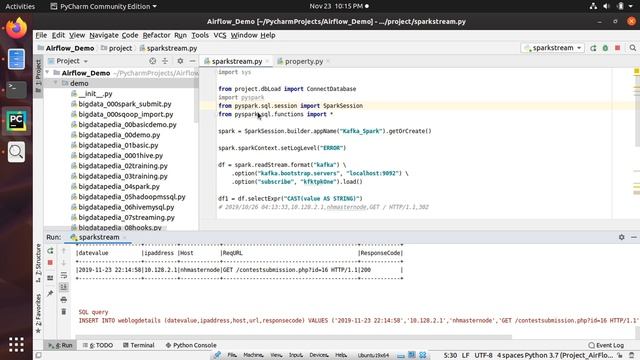
Task: Pin the Run tab
Action: pos(50,293)
